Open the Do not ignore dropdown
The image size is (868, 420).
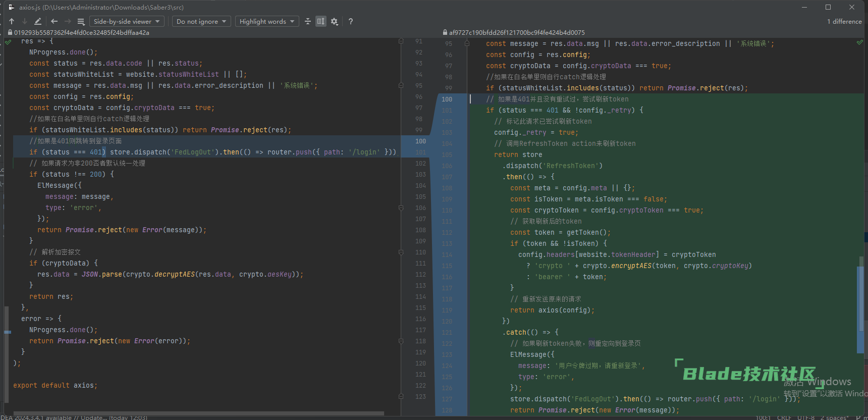tap(201, 21)
